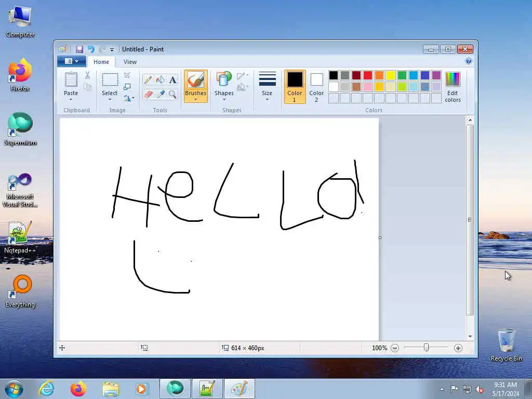Click the Edit colors rainbow icon
The width and height of the screenshot is (532, 399).
(x=453, y=79)
